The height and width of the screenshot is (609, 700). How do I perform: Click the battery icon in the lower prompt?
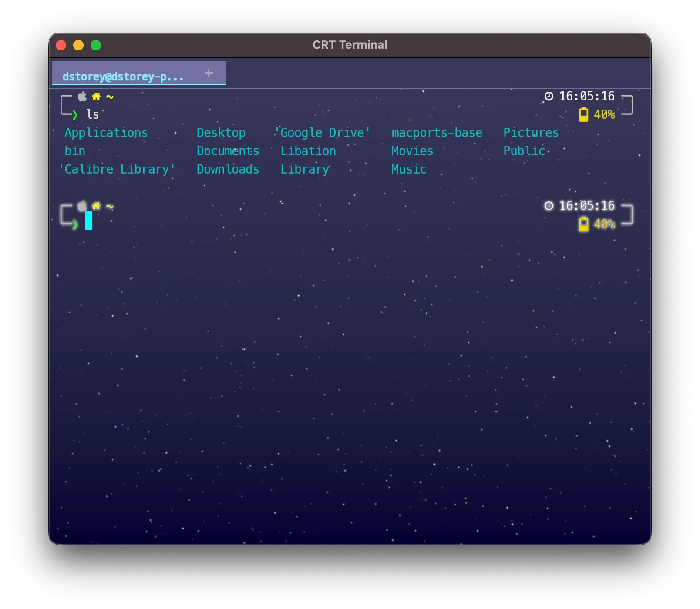[583, 224]
